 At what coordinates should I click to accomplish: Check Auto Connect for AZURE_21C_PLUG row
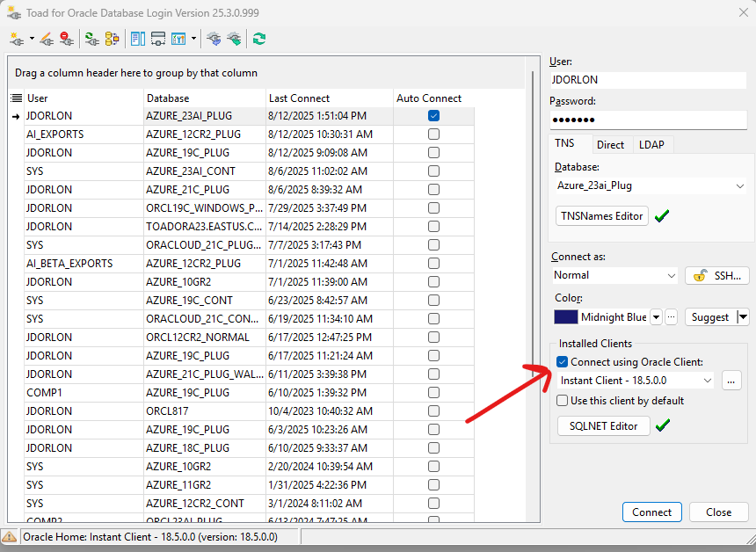(x=433, y=190)
